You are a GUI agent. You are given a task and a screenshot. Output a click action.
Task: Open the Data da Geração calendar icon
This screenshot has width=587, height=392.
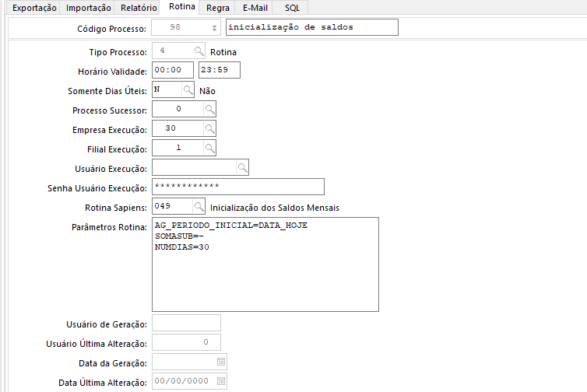pyautogui.click(x=221, y=362)
